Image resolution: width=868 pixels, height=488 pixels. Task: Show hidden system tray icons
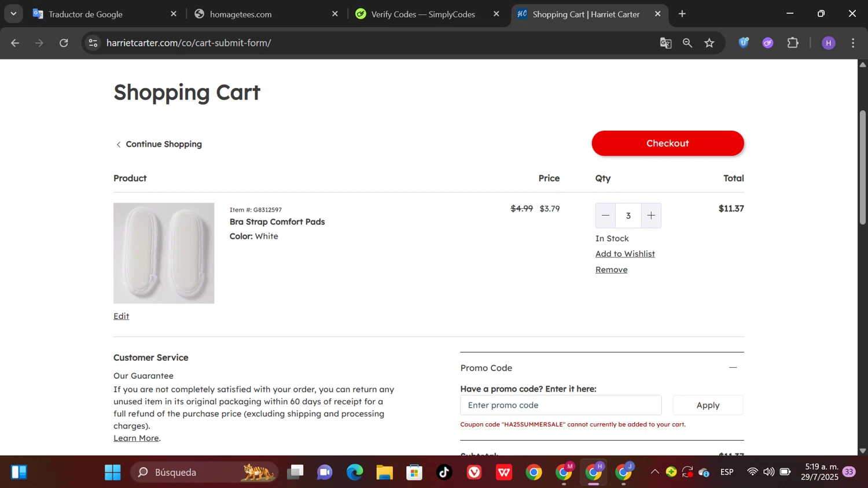(654, 472)
